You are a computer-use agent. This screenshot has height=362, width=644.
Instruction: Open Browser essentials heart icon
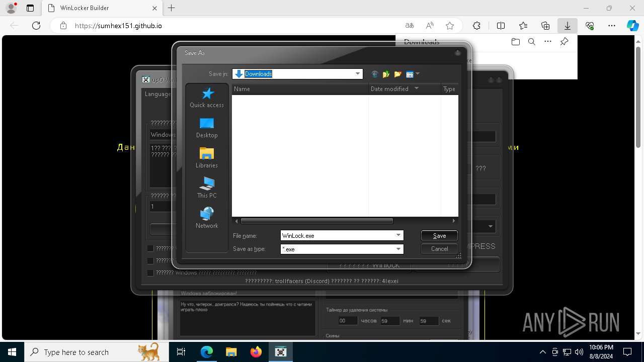coord(590,26)
